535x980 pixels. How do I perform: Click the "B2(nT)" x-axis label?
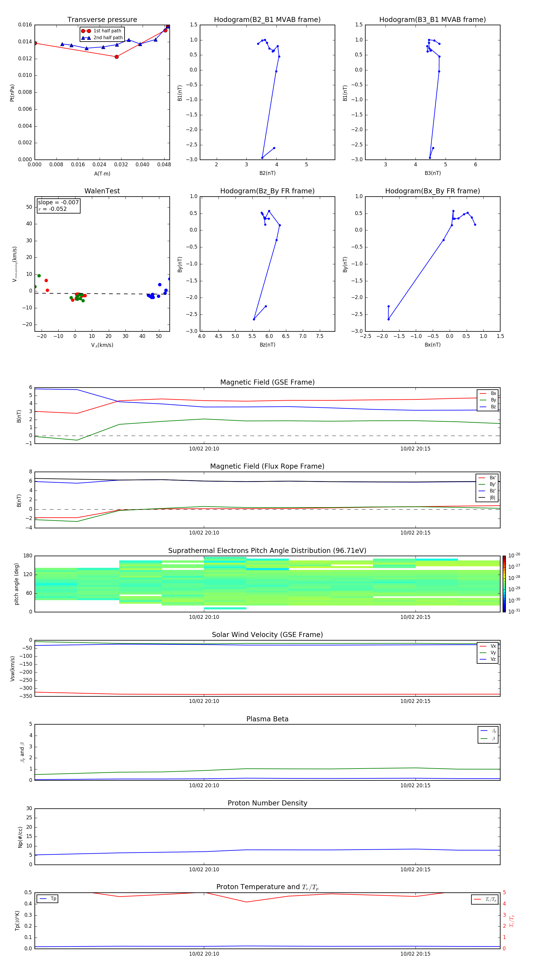pyautogui.click(x=267, y=173)
